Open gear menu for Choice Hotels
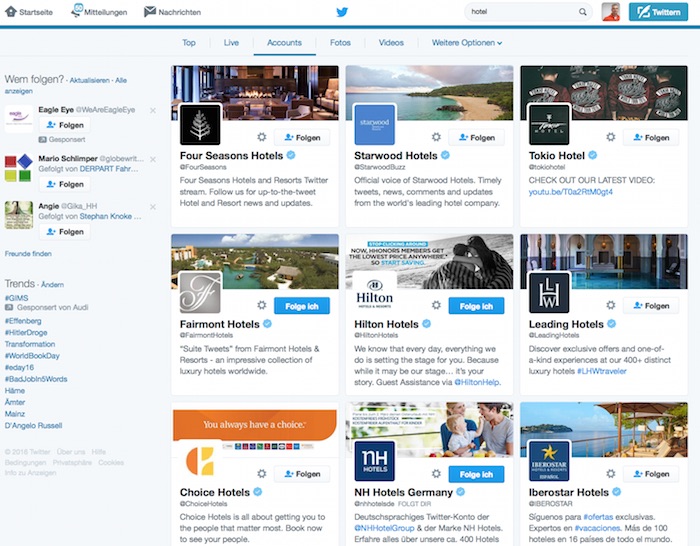 click(262, 474)
